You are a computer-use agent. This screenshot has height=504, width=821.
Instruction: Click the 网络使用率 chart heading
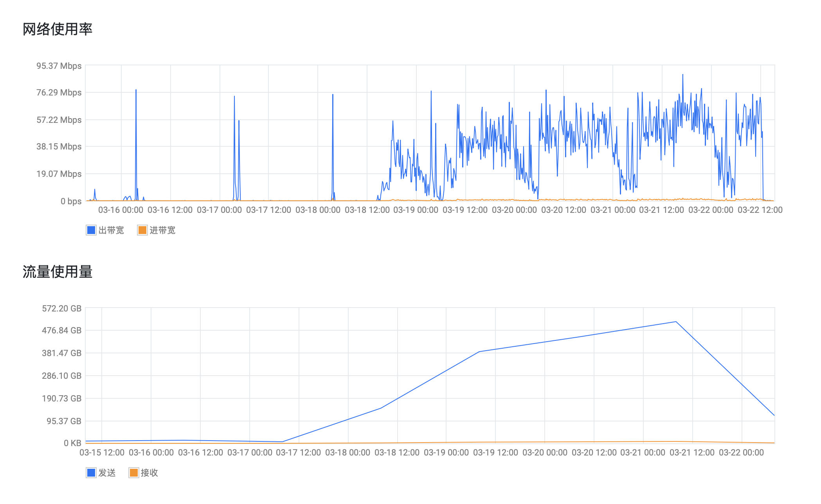point(57,29)
